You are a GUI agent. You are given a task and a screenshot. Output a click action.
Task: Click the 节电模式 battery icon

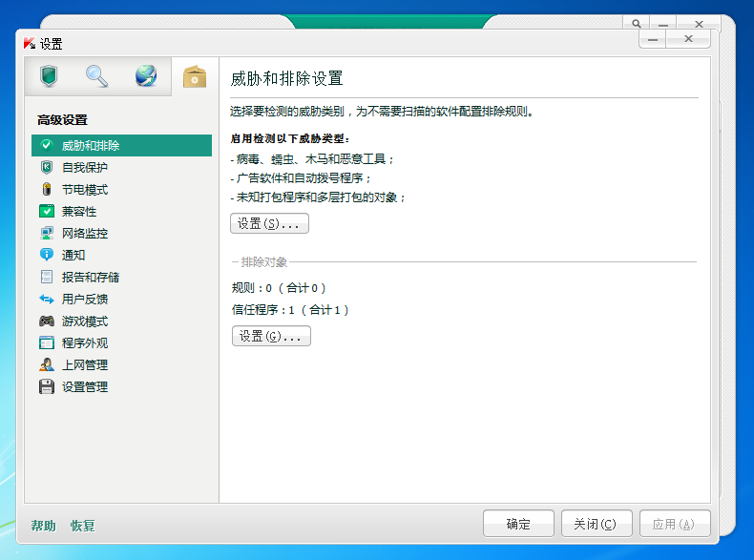coord(47,189)
